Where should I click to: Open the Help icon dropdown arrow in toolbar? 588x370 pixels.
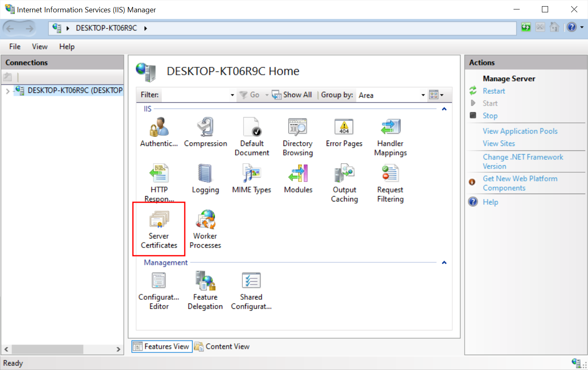click(582, 28)
